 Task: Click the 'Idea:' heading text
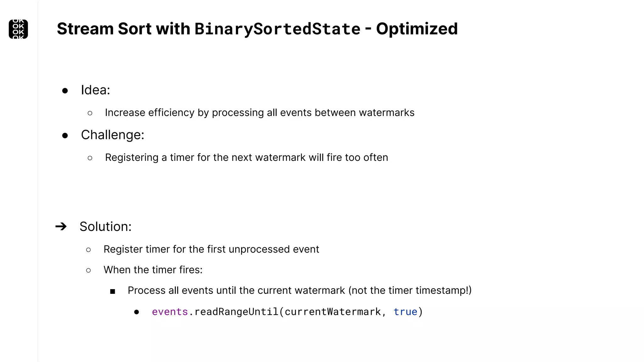[95, 90]
